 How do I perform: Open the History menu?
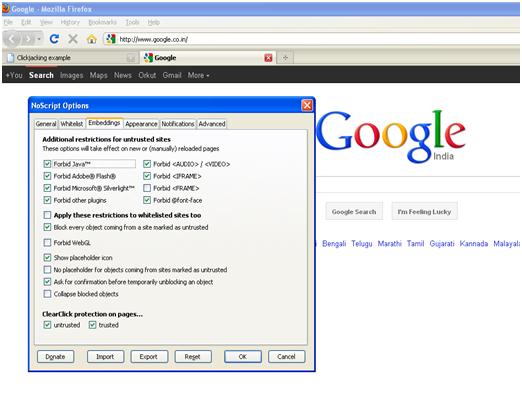[70, 22]
